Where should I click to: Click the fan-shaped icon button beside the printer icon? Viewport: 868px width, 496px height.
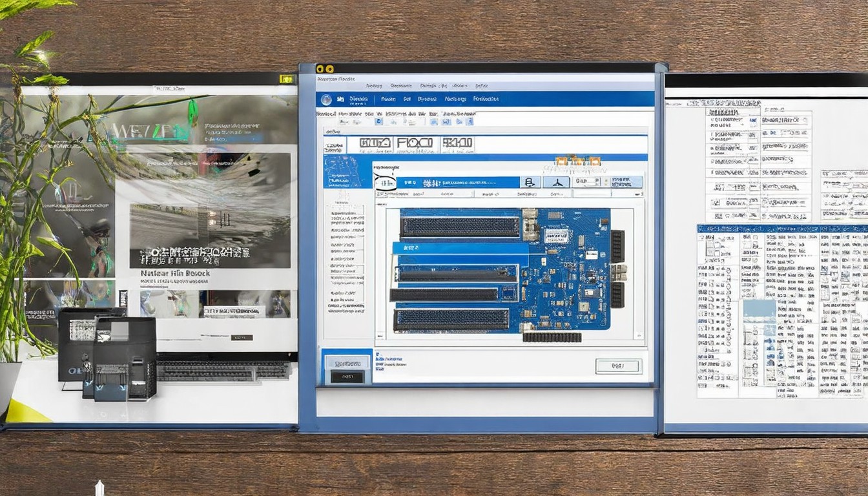point(556,182)
